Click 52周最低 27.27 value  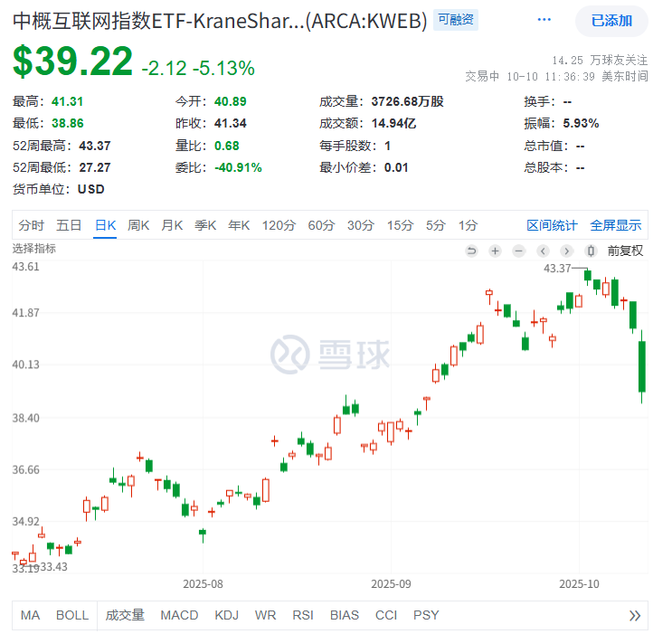tap(95, 167)
